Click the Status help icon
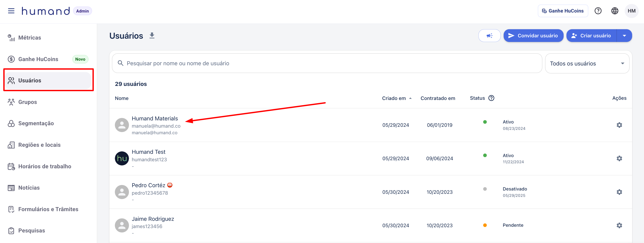The width and height of the screenshot is (644, 243). [x=491, y=98]
